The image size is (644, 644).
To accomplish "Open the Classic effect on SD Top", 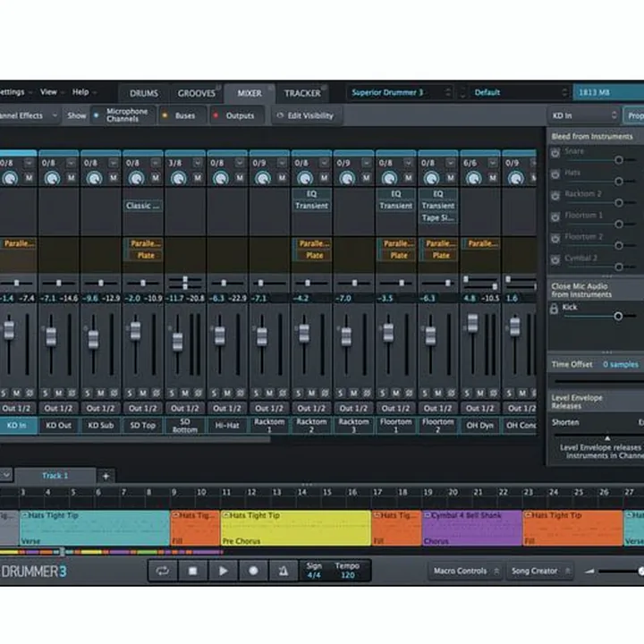I will pos(143,206).
